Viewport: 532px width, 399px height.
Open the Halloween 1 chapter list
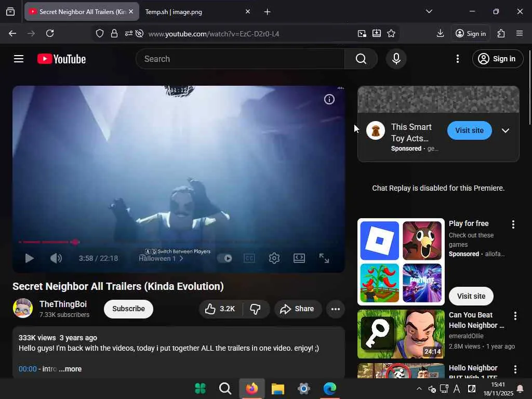(161, 259)
